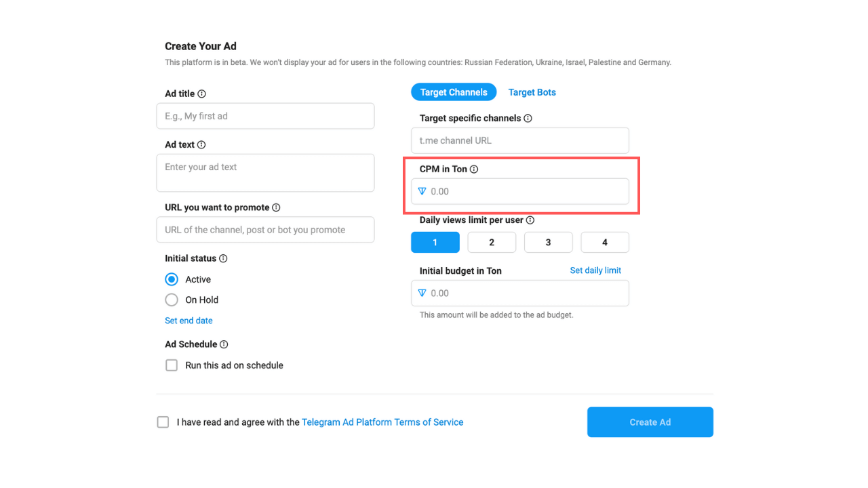Switch to the Target Bots tab
The width and height of the screenshot is (868, 488).
click(532, 92)
